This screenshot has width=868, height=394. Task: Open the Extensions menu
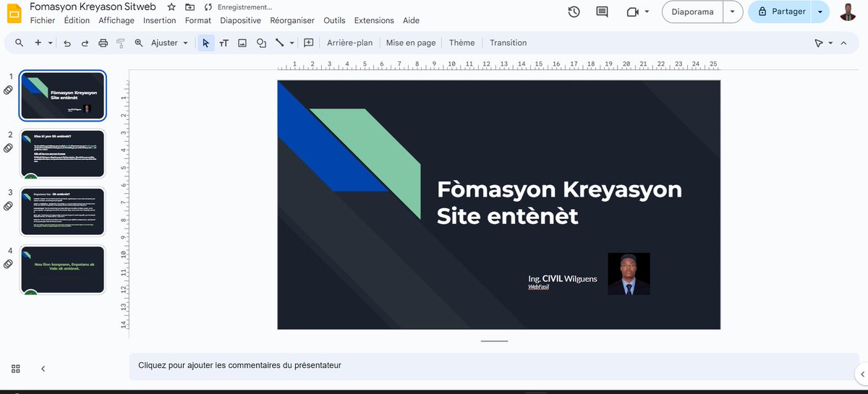coord(375,20)
